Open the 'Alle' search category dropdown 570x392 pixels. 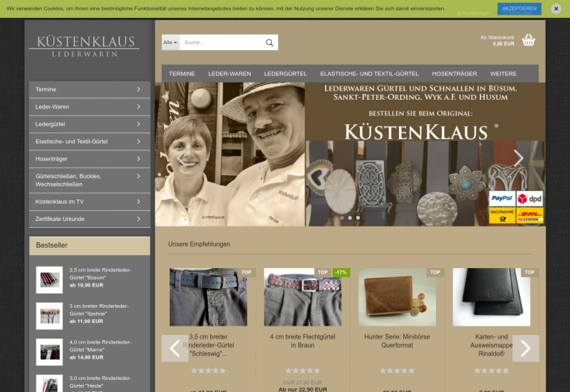click(x=170, y=43)
